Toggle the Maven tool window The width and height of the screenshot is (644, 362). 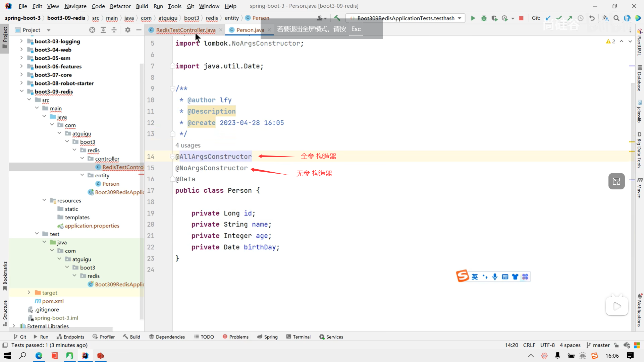639,188
